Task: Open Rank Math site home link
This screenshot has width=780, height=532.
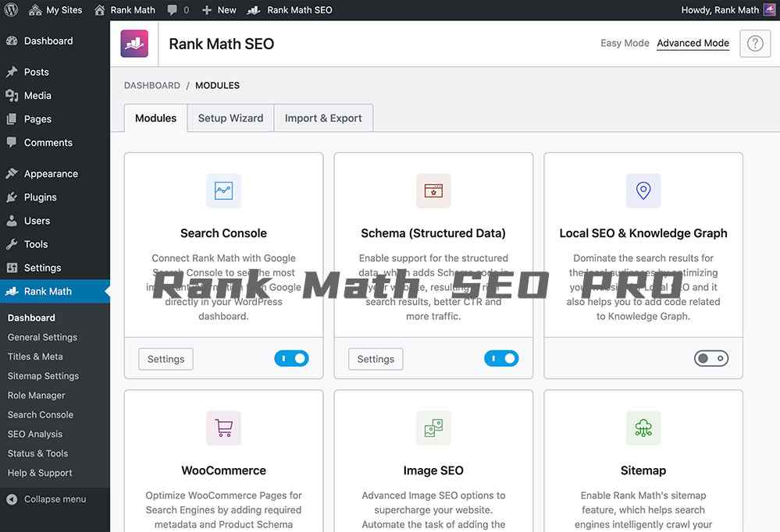Action: (x=125, y=10)
